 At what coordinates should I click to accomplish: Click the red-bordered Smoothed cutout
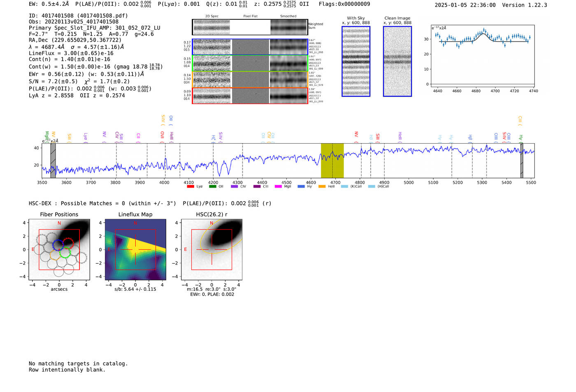tap(289, 96)
